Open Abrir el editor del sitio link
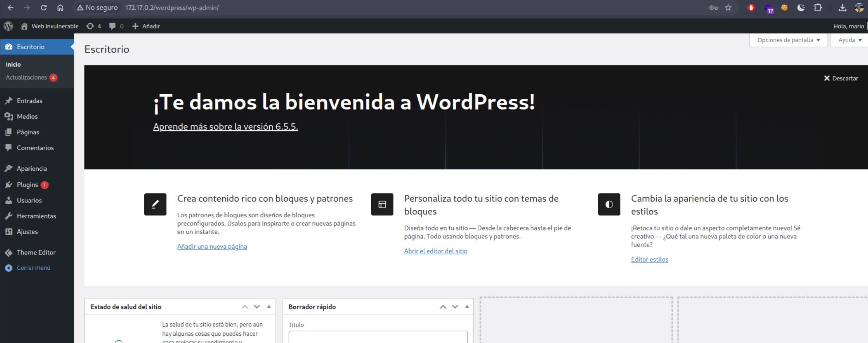Viewport: 868px width, 343px height. click(436, 251)
